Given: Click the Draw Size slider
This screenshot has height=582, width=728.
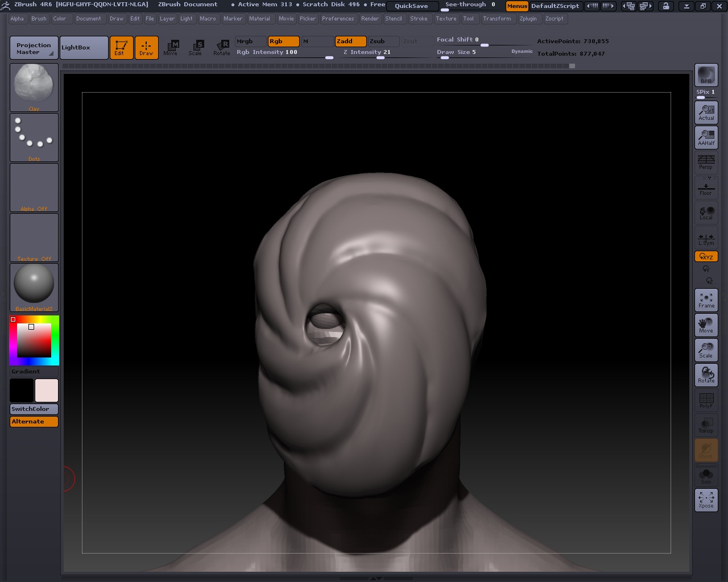Looking at the screenshot, I should click(472, 52).
